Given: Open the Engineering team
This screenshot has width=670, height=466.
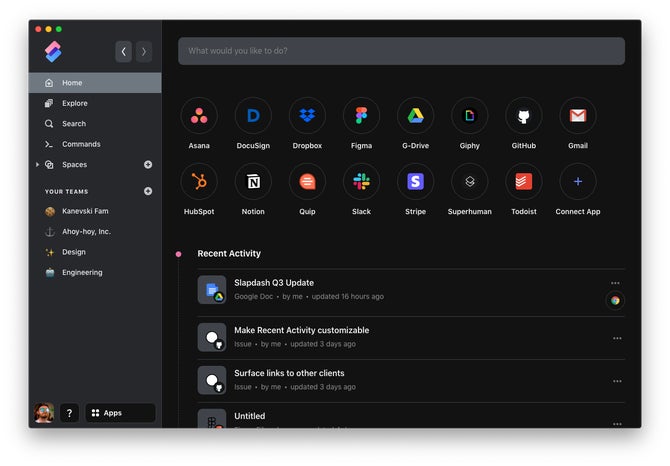Looking at the screenshot, I should 95,273.
